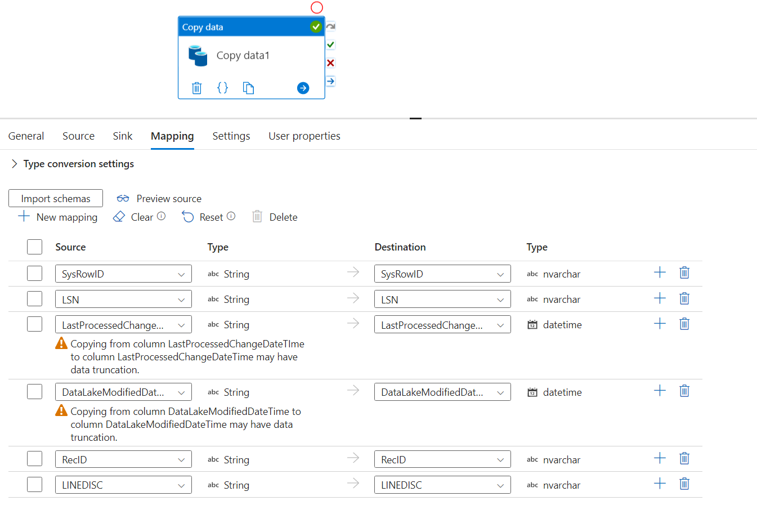Clear all mappings with Clear button

click(133, 217)
